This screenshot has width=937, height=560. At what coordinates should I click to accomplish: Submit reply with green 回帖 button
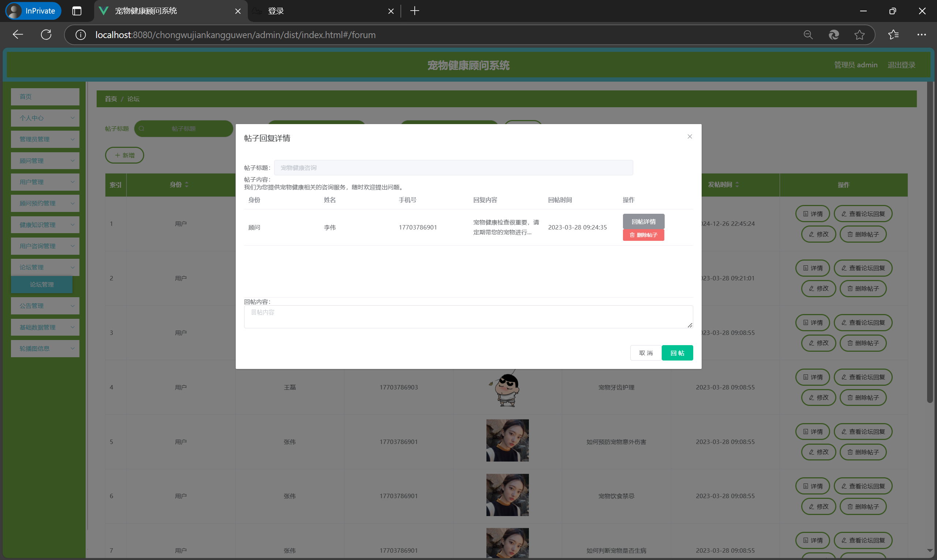(677, 353)
